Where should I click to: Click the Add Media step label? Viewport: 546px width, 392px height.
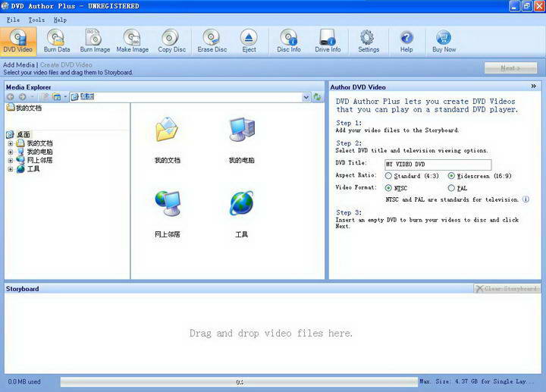click(x=19, y=64)
